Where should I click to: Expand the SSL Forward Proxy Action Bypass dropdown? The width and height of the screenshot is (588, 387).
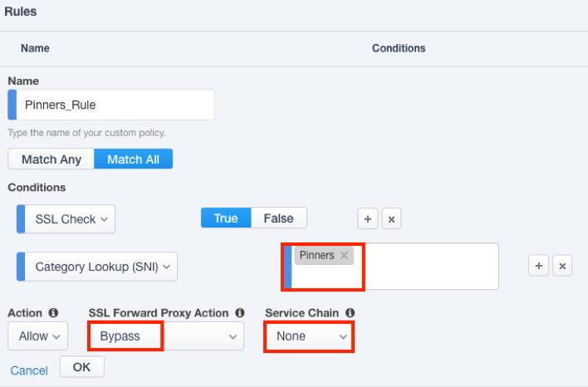coord(166,336)
